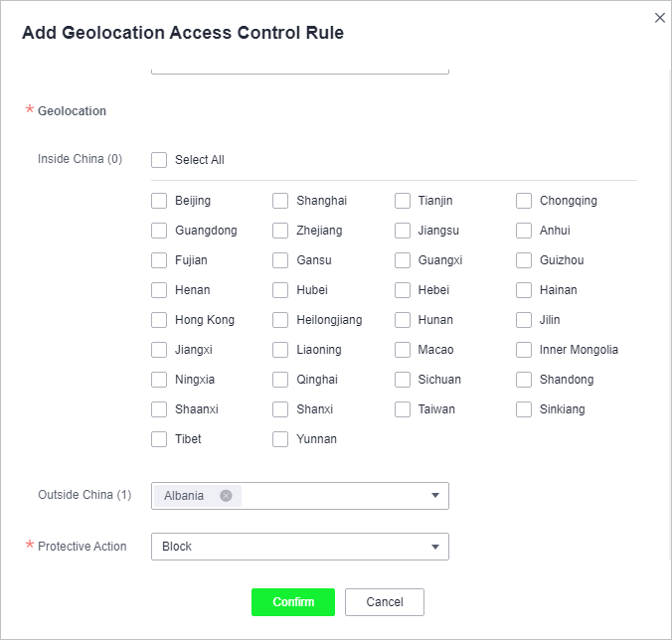
Task: Select the Yunnan checkbox
Action: [x=280, y=439]
